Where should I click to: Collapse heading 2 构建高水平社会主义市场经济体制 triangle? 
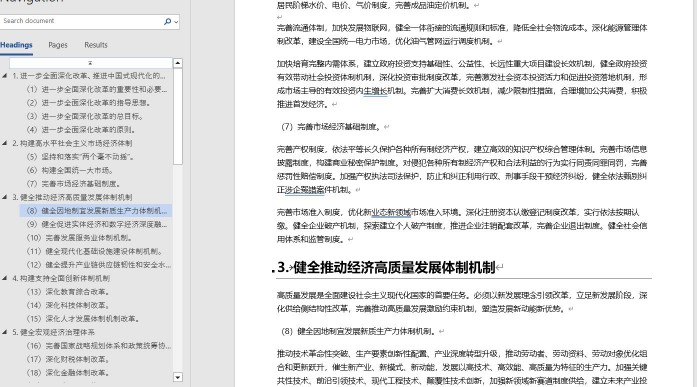pyautogui.click(x=4, y=143)
